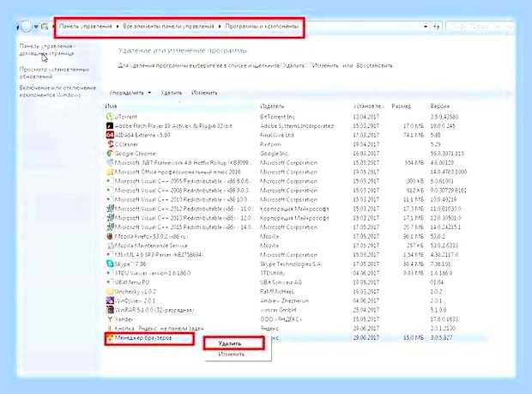This screenshot has height=394, width=532.
Task: Select the STDU Viewer row
Action: tap(297, 273)
